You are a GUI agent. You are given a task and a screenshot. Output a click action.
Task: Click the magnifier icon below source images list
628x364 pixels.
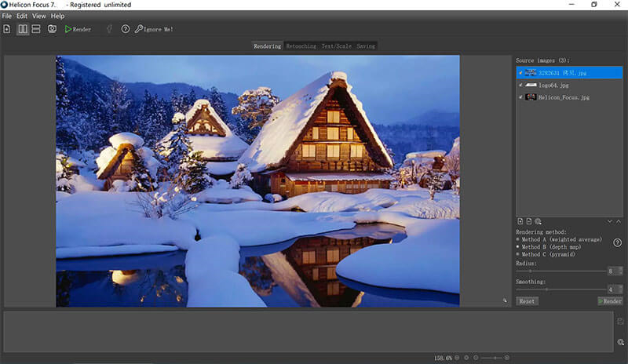coord(538,222)
